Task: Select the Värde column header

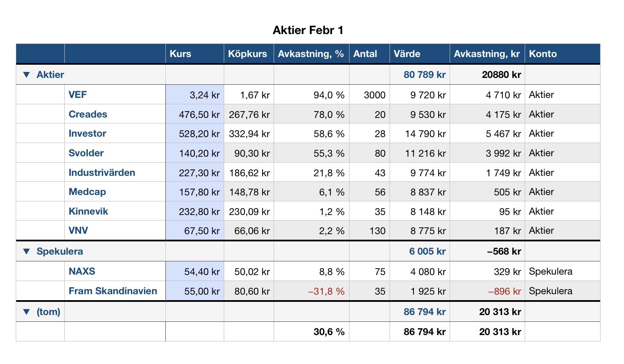Action: [x=420, y=54]
